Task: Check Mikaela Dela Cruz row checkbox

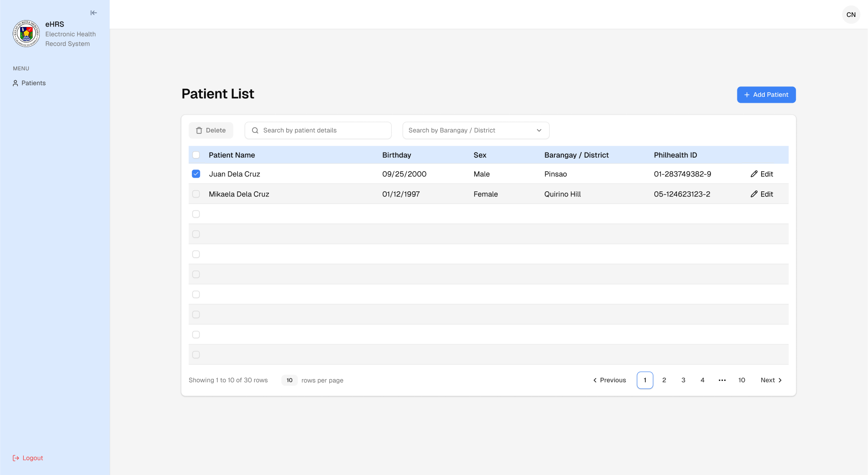Action: pyautogui.click(x=196, y=194)
